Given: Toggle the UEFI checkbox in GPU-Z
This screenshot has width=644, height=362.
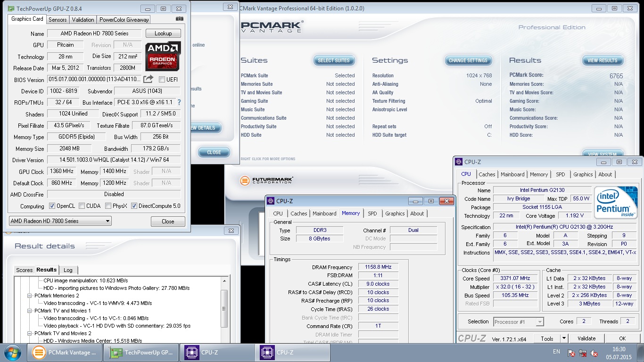Looking at the screenshot, I should (162, 80).
